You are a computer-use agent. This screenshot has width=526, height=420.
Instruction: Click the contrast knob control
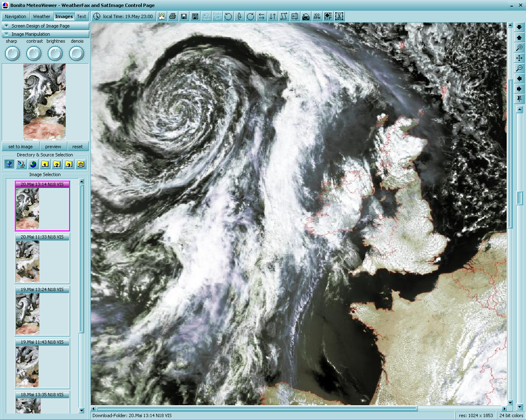(34, 53)
